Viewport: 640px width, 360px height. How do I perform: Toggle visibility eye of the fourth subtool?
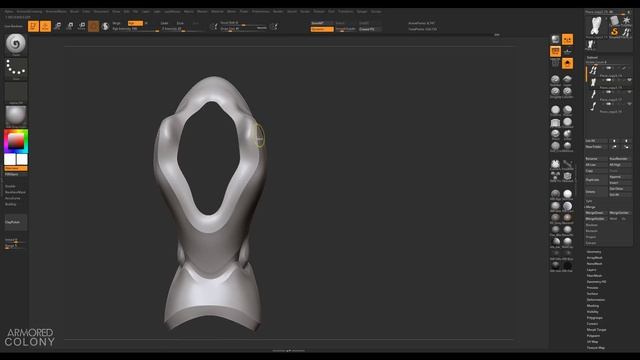click(629, 104)
